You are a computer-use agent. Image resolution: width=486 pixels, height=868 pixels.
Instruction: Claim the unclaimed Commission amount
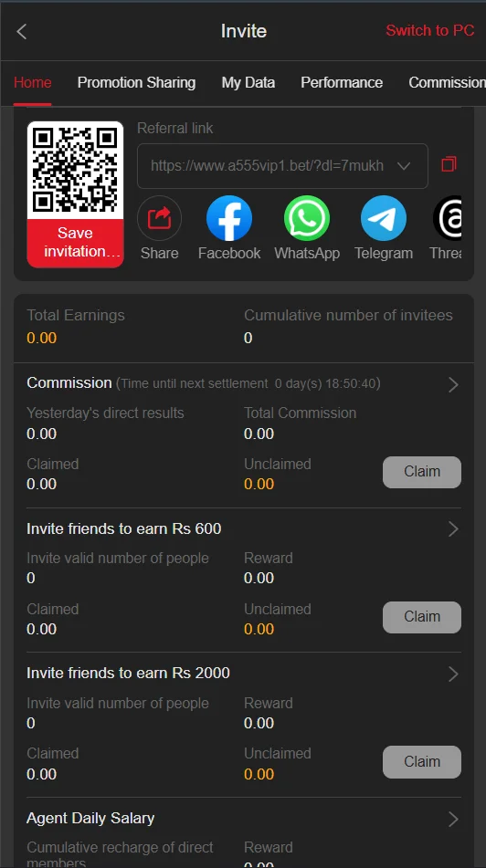point(422,472)
